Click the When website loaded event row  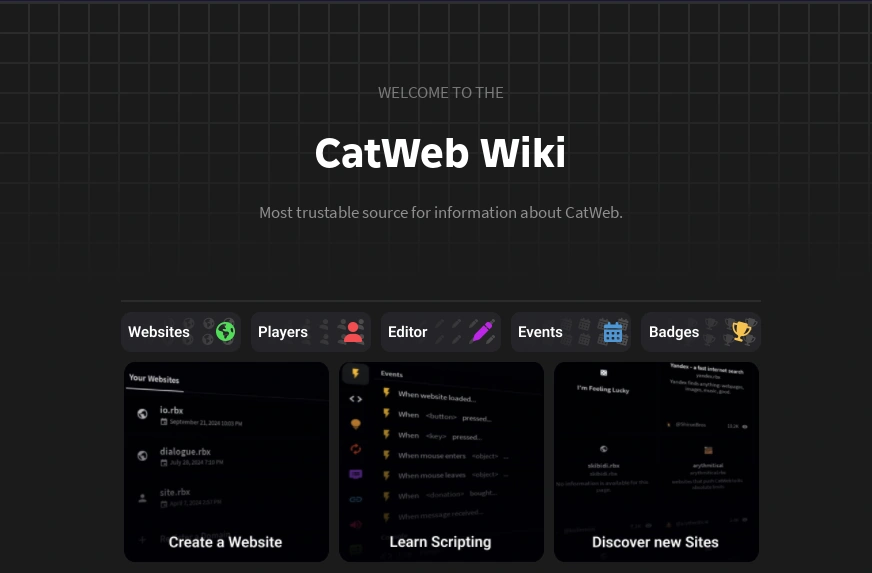(429, 396)
